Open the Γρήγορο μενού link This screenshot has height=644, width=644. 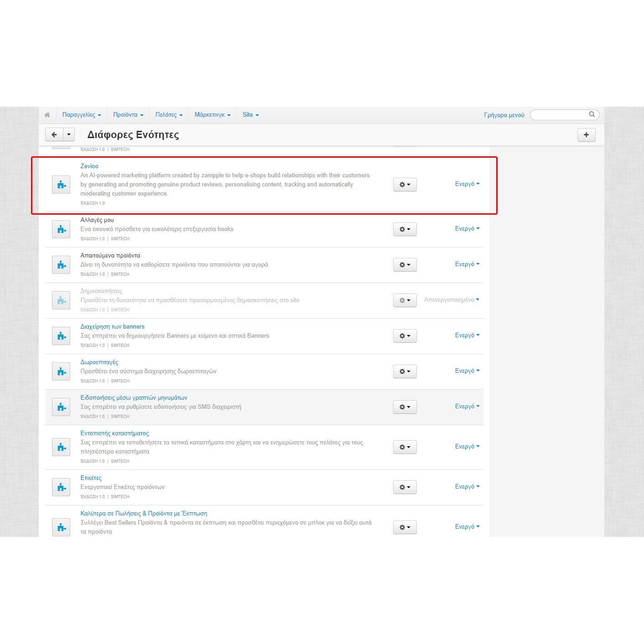504,115
